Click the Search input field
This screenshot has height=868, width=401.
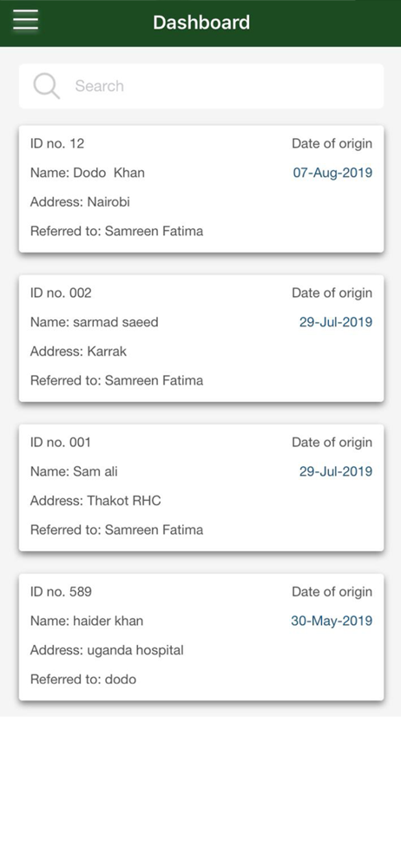tap(201, 86)
